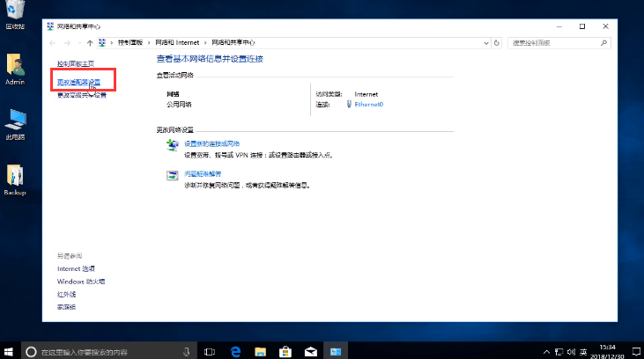Image resolution: width=644 pixels, height=359 pixels.
Task: Open Task View from the taskbar
Action: (x=210, y=352)
